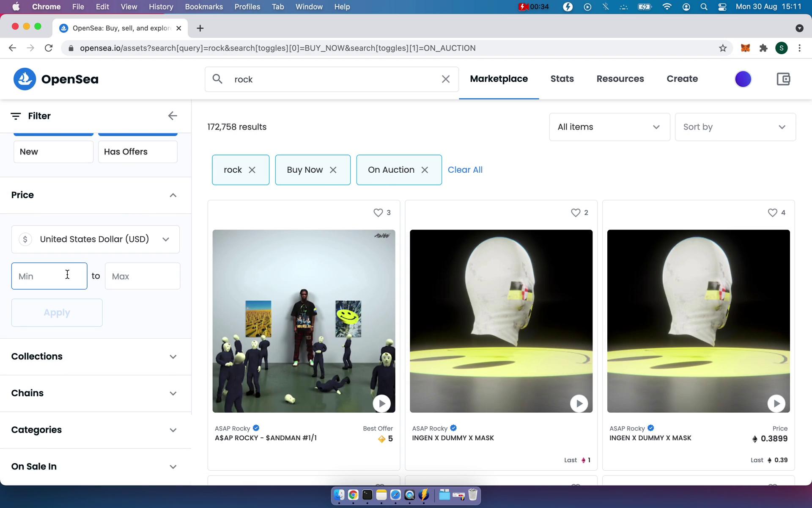Viewport: 812px width, 508px height.
Task: Remove the On Auction filter toggle
Action: (x=425, y=169)
